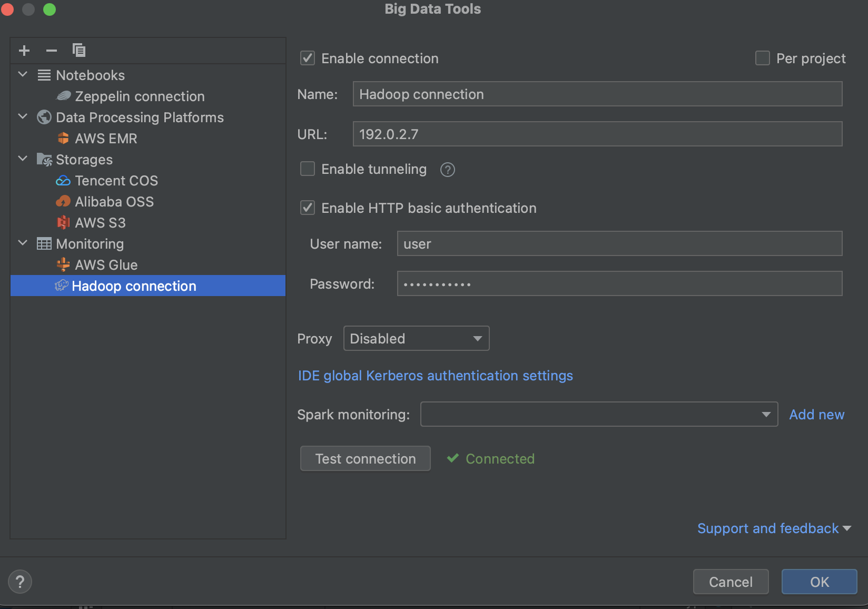Enable tunneling for the connection

[x=307, y=169]
